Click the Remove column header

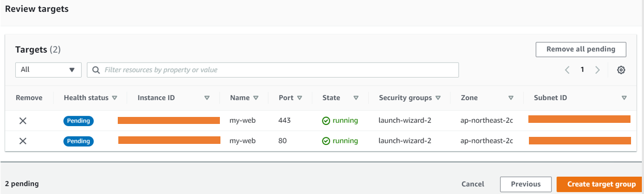coord(29,98)
